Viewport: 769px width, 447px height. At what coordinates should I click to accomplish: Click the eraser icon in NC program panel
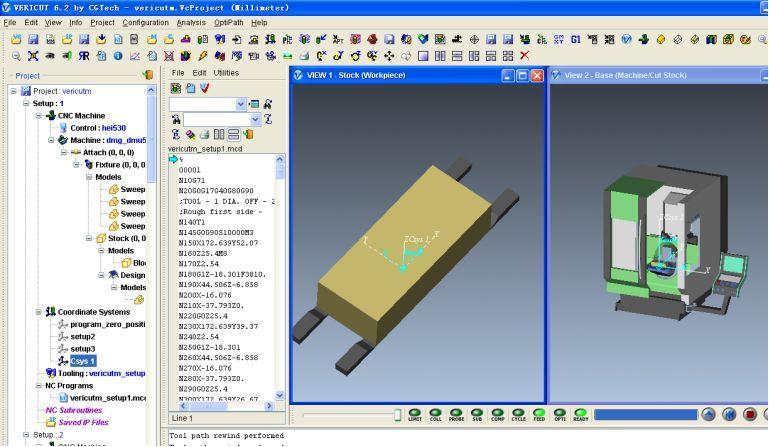[190, 134]
